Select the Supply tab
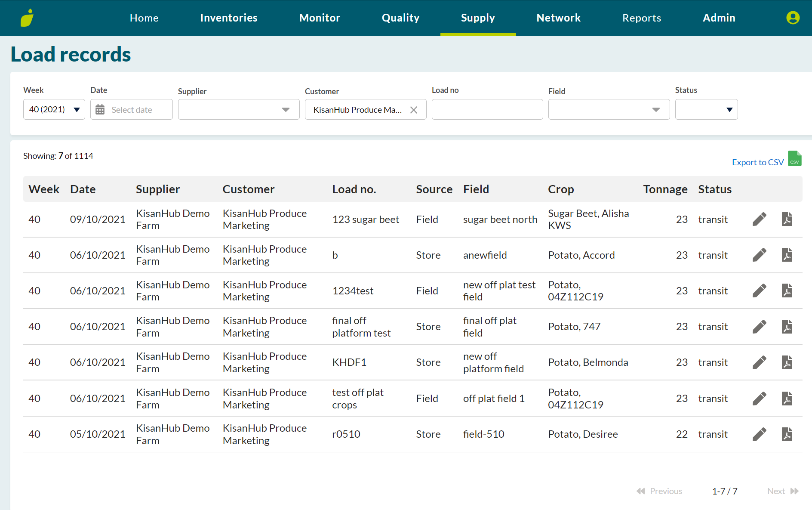 [x=478, y=18]
